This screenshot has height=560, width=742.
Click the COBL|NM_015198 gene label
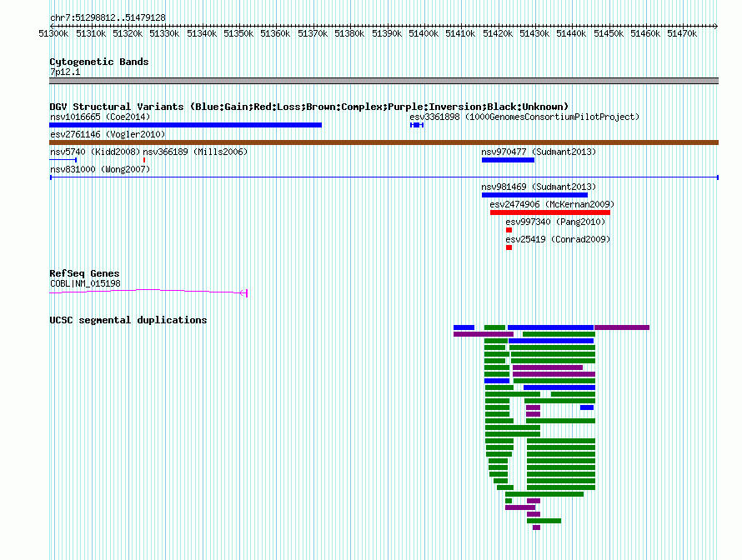(85, 284)
